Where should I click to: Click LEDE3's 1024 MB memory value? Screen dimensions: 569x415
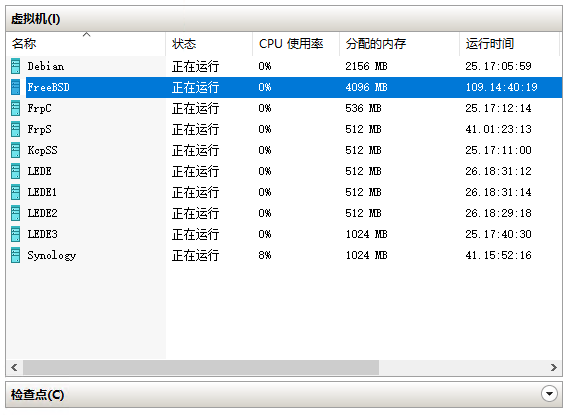[367, 234]
